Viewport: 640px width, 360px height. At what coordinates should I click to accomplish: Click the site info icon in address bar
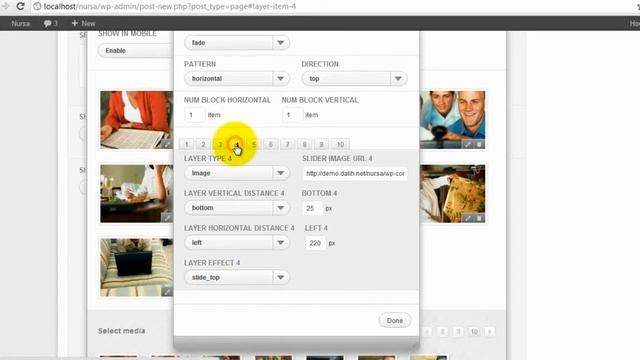coord(37,6)
